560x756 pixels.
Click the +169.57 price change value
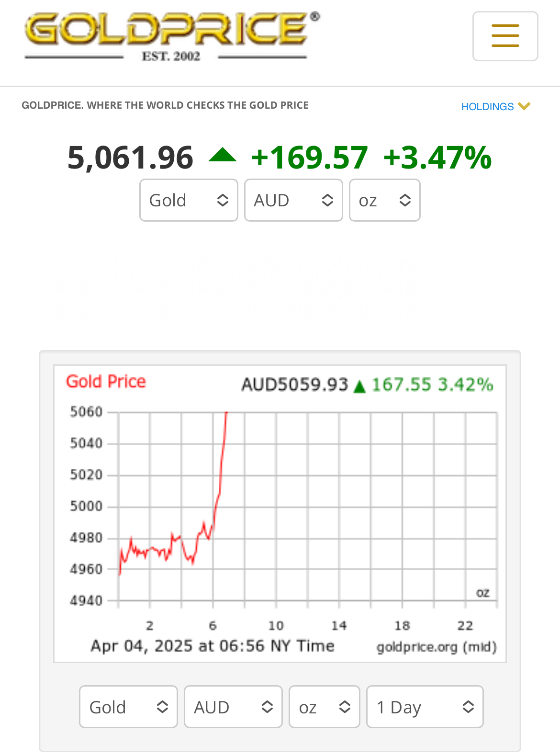pos(310,158)
